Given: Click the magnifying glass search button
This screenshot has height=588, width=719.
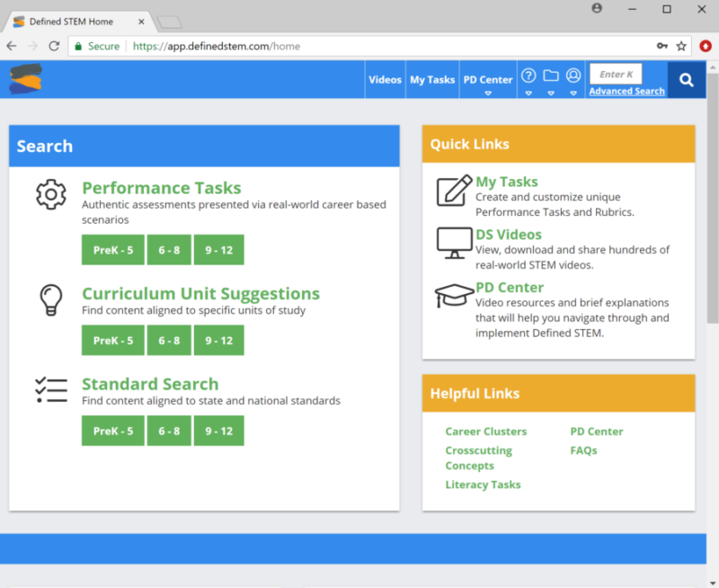Looking at the screenshot, I should click(x=686, y=79).
